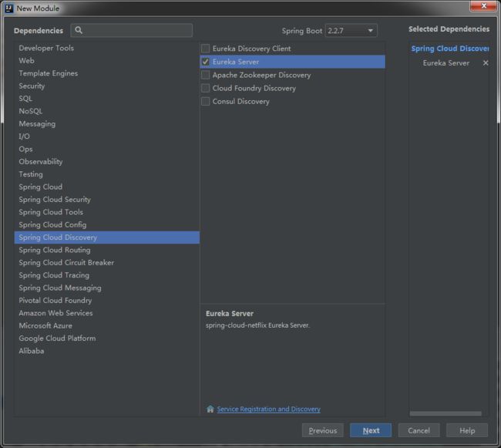Viewport: 501px width, 448px height.
Task: Select Spring Cloud Messaging category
Action: pyautogui.click(x=107, y=288)
